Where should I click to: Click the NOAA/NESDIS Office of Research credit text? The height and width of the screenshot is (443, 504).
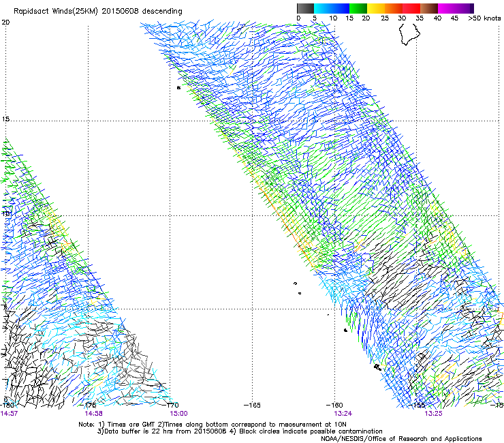pyautogui.click(x=401, y=439)
